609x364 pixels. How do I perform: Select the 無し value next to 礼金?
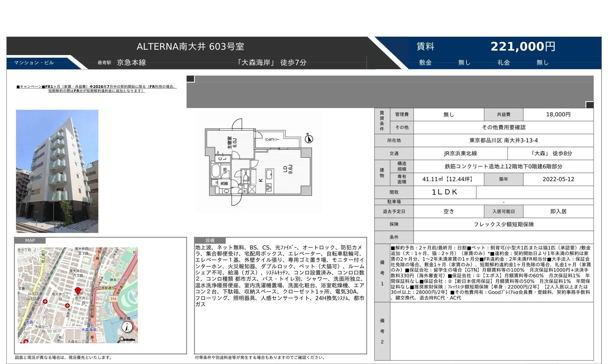[543, 62]
